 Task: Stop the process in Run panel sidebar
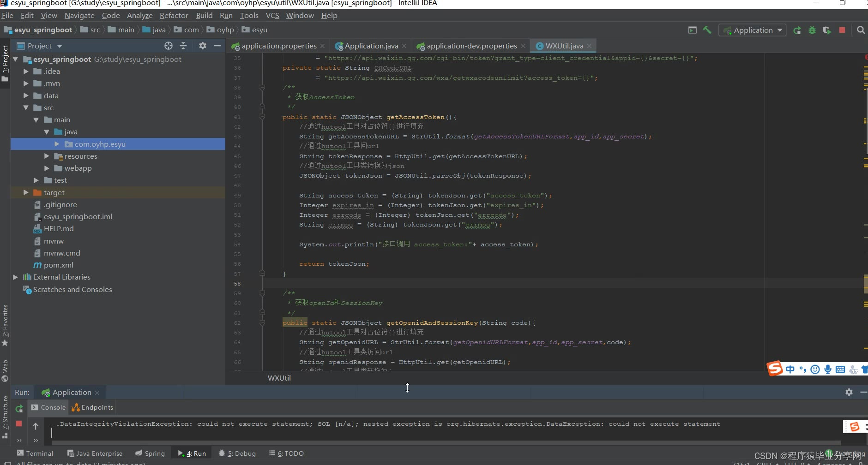(19, 423)
